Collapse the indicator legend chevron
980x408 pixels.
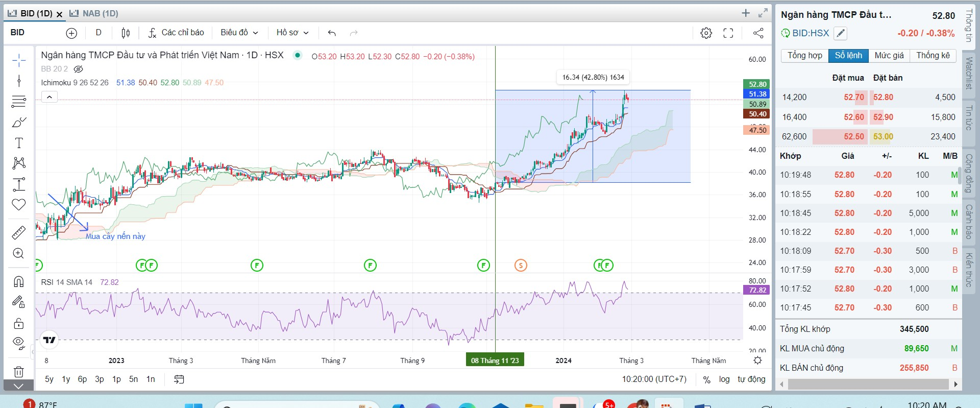[50, 97]
